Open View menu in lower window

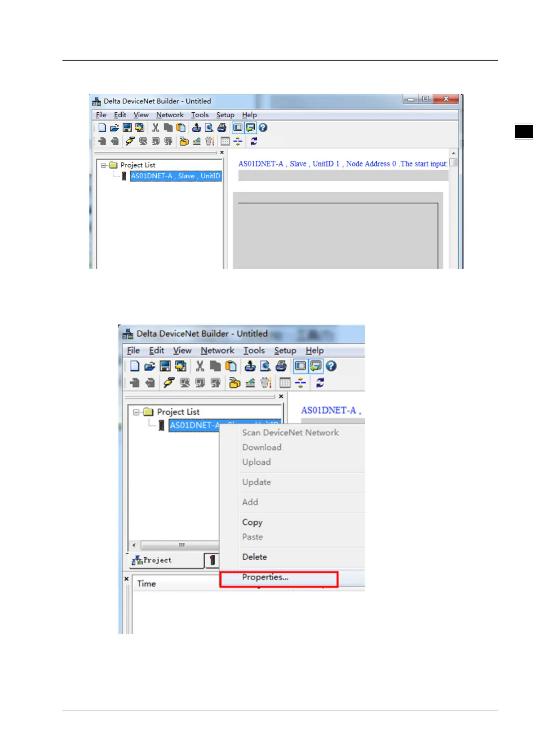pos(182,350)
